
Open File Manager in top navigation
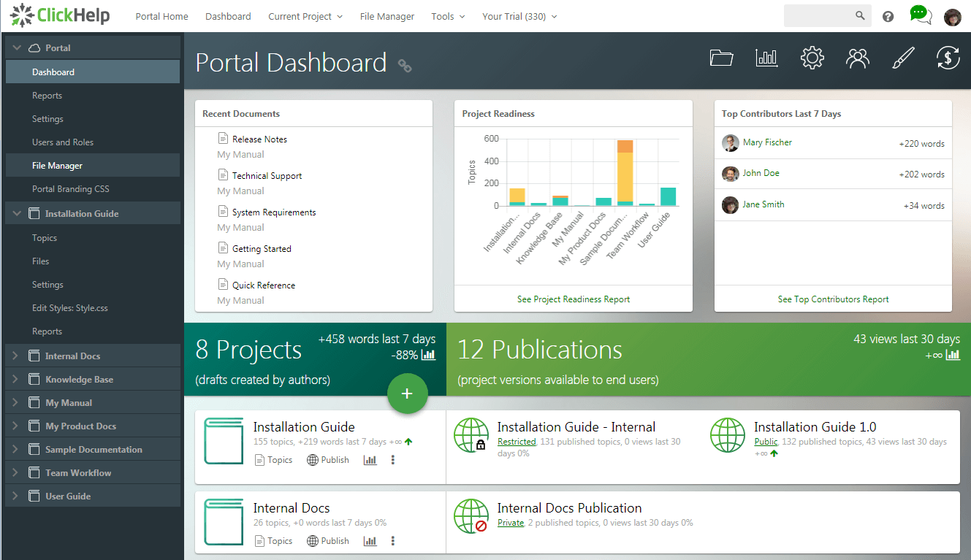(x=387, y=16)
